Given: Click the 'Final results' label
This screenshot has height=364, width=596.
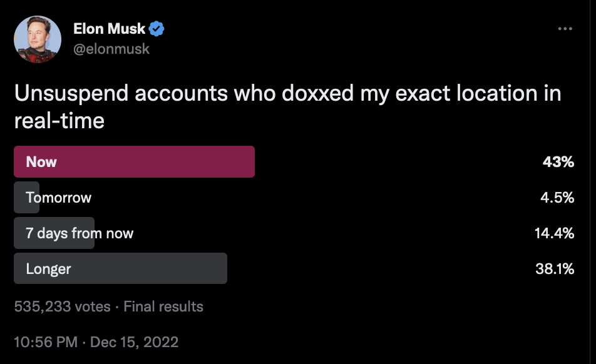Looking at the screenshot, I should point(163,306).
